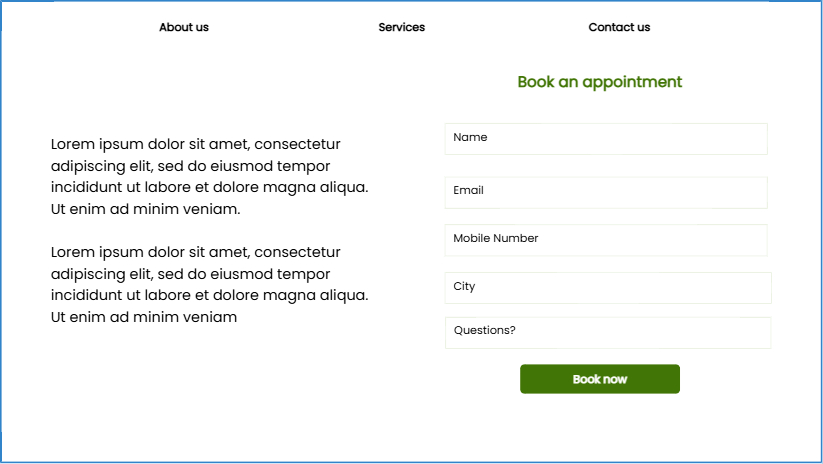This screenshot has height=464, width=823.
Task: Click first paragraph's "adipiscing elit" line
Action: click(190, 166)
